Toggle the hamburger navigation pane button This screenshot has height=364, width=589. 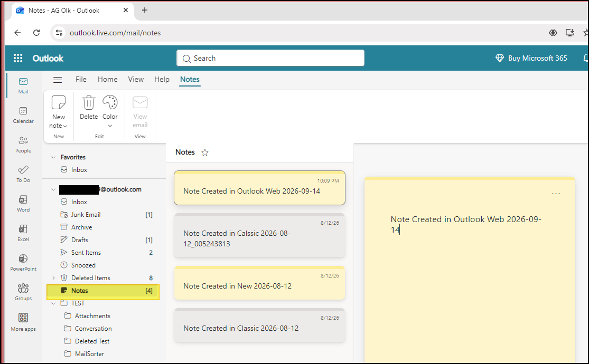point(58,80)
